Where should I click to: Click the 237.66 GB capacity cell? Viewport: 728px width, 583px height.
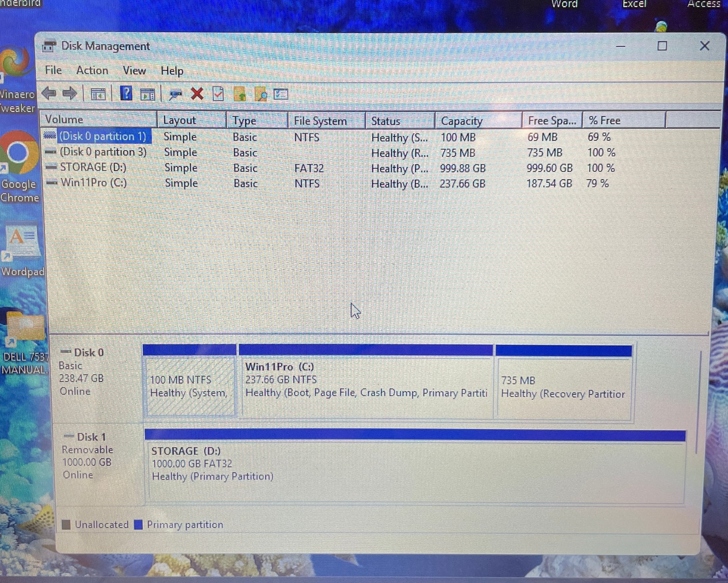pos(462,184)
